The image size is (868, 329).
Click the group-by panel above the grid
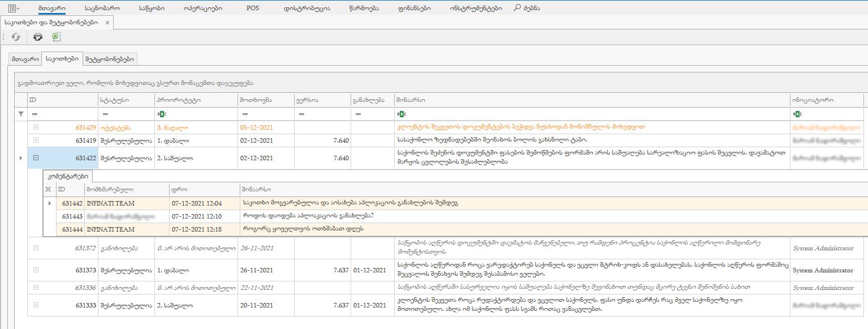pos(441,83)
